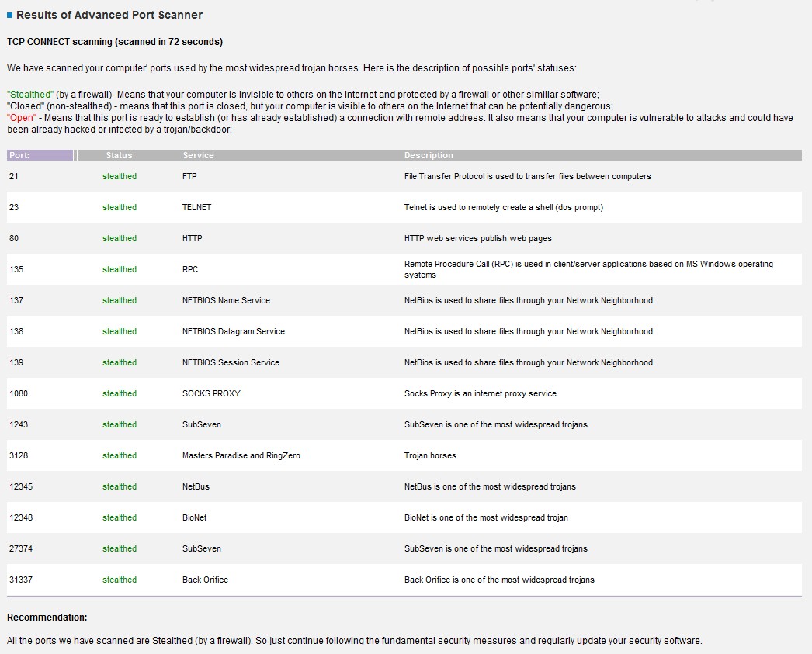Click the green "Stealthed" legend text
812x654 pixels.
pos(30,94)
